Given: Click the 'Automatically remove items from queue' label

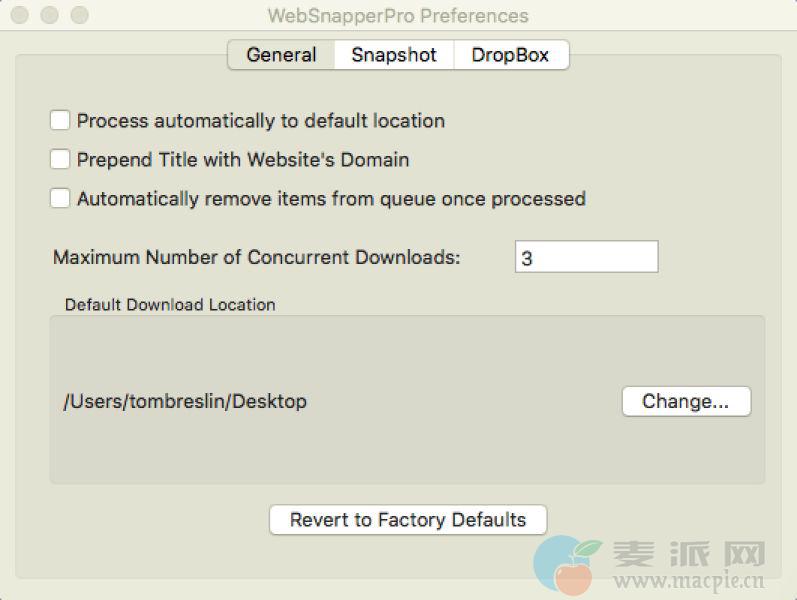Looking at the screenshot, I should [331, 199].
